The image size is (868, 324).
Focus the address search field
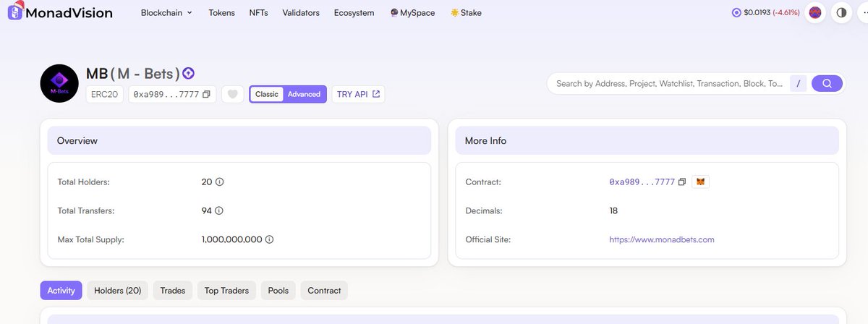tap(669, 84)
